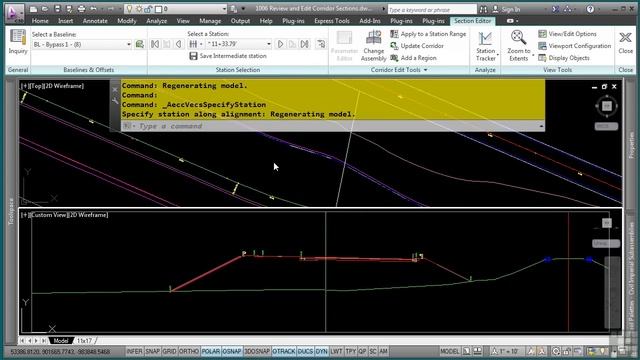Open the Station Tracker tool

coord(485,46)
